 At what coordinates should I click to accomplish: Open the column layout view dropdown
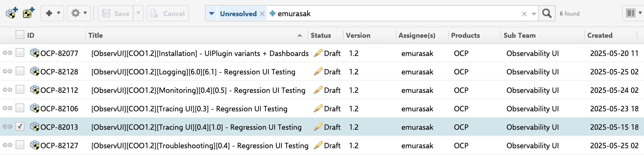(x=633, y=13)
